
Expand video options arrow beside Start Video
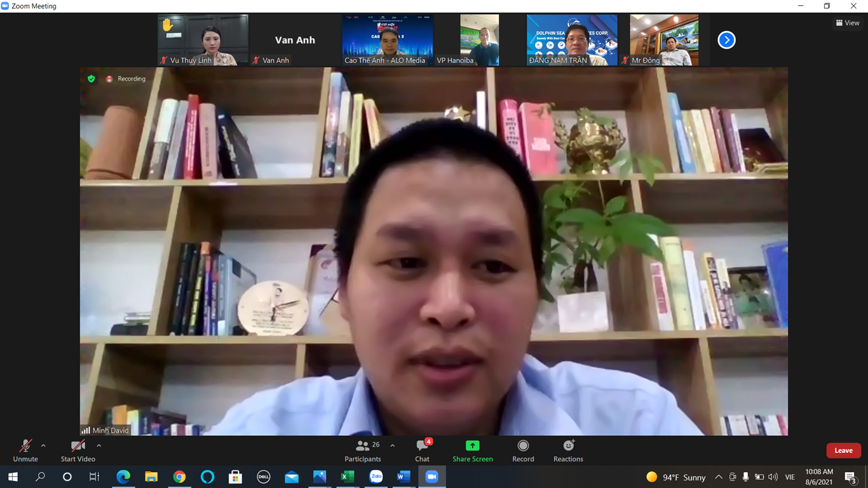tap(99, 445)
